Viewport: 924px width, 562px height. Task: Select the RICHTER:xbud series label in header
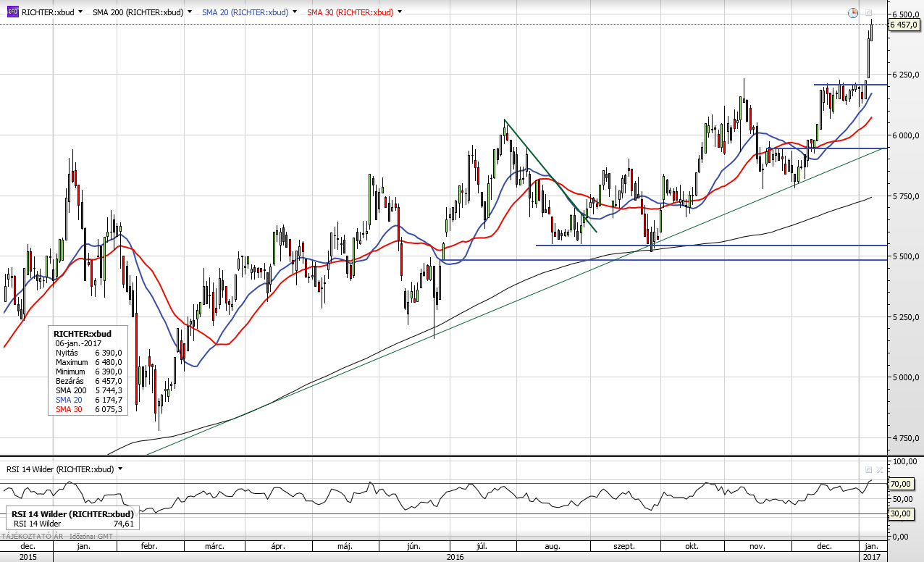click(46, 12)
